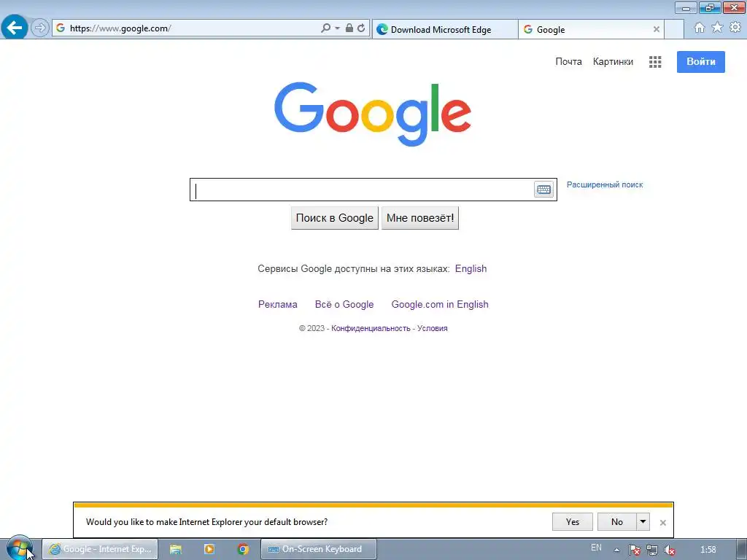
Task: Click the network status tray icon
Action: [651, 550]
